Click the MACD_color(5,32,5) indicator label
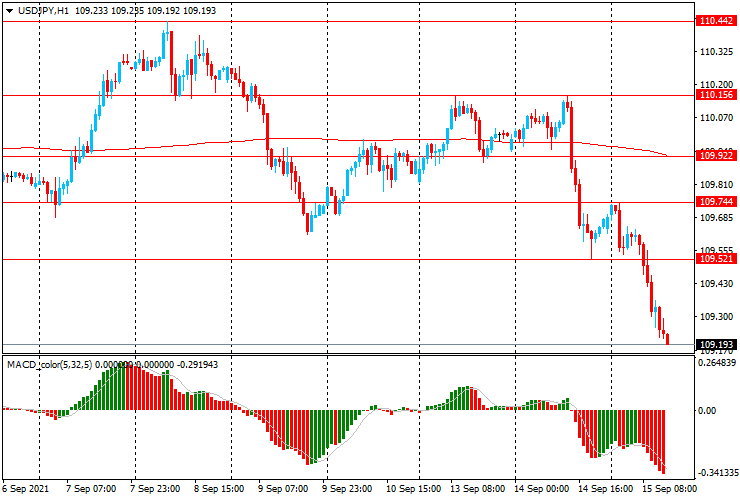 tap(50, 364)
